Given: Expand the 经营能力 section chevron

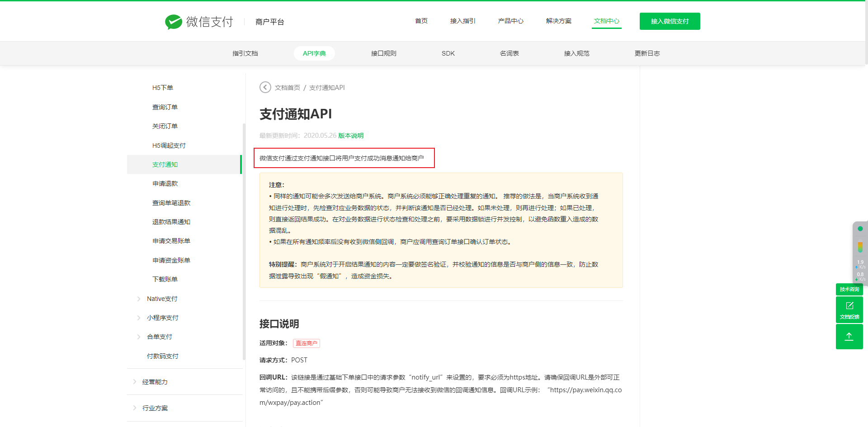Looking at the screenshot, I should (134, 382).
